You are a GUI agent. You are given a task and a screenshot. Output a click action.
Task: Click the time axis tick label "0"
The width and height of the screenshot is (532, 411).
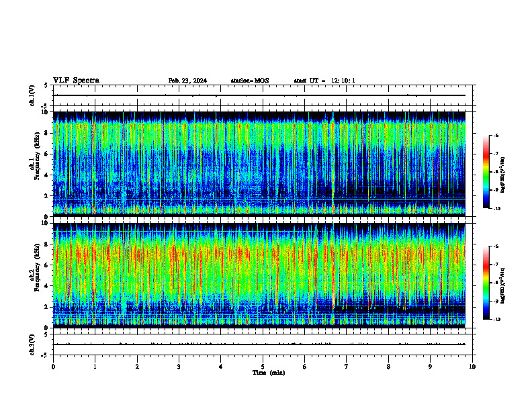click(53, 367)
